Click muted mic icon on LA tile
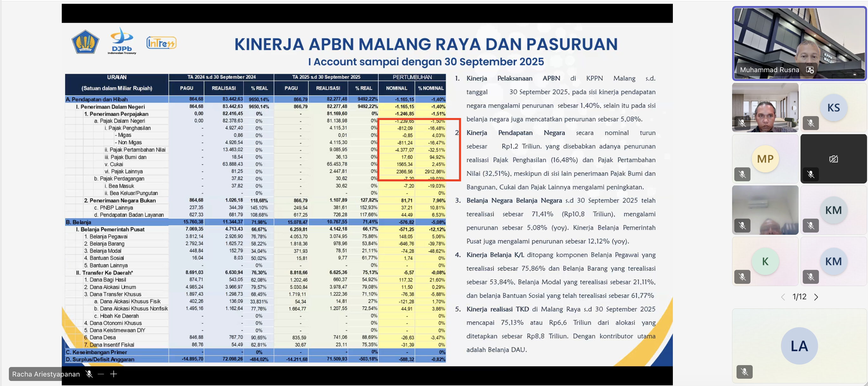Screen dimensions: 868x386 (x=744, y=372)
